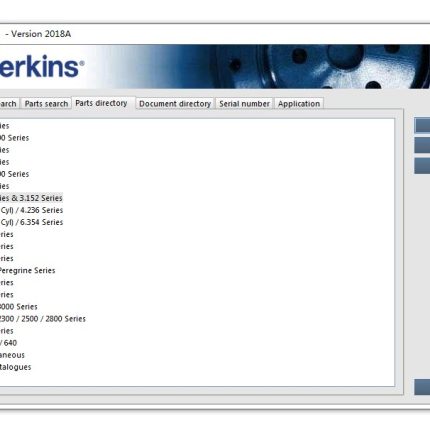430x430 pixels.
Task: Switch to the Document directory tab
Action: point(175,104)
